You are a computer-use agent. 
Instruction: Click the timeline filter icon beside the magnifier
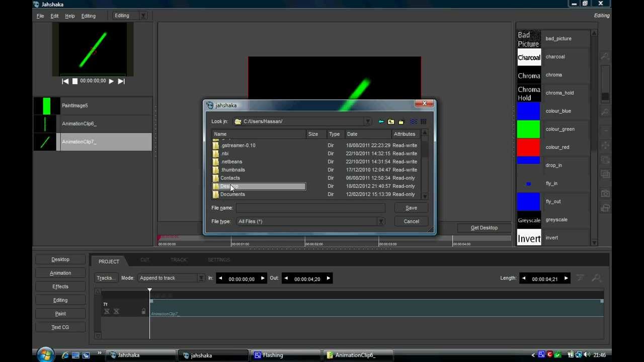point(580,278)
